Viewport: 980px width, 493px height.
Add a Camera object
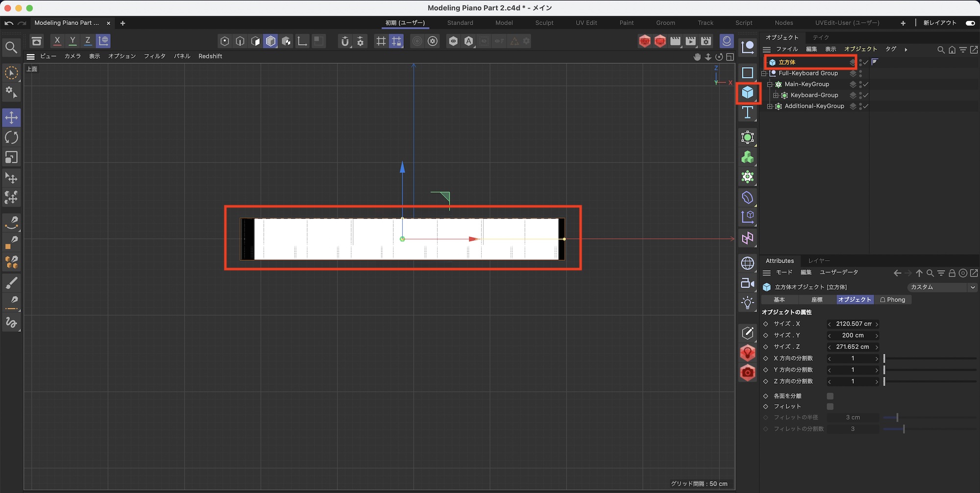click(747, 283)
